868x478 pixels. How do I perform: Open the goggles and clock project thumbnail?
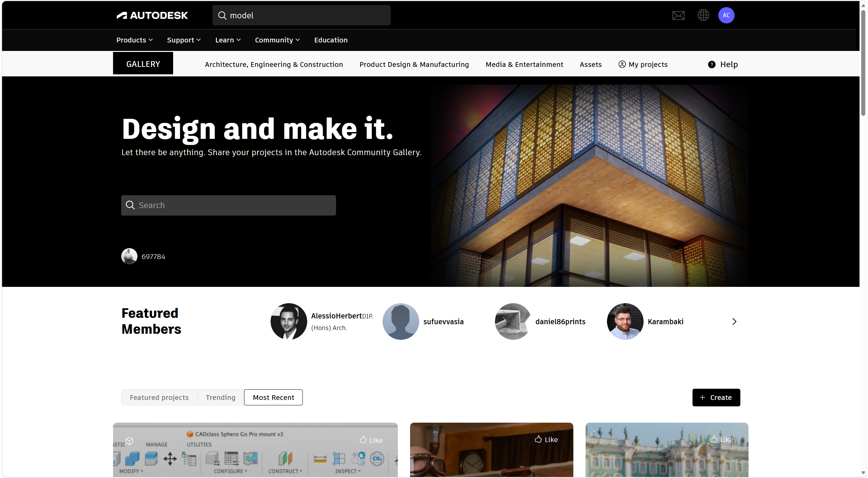tap(492, 450)
